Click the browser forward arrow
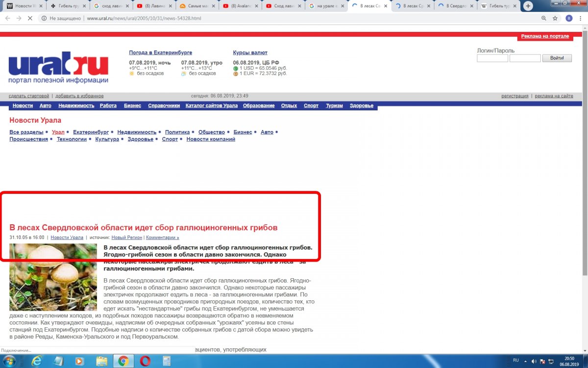This screenshot has width=588, height=368. point(19,18)
